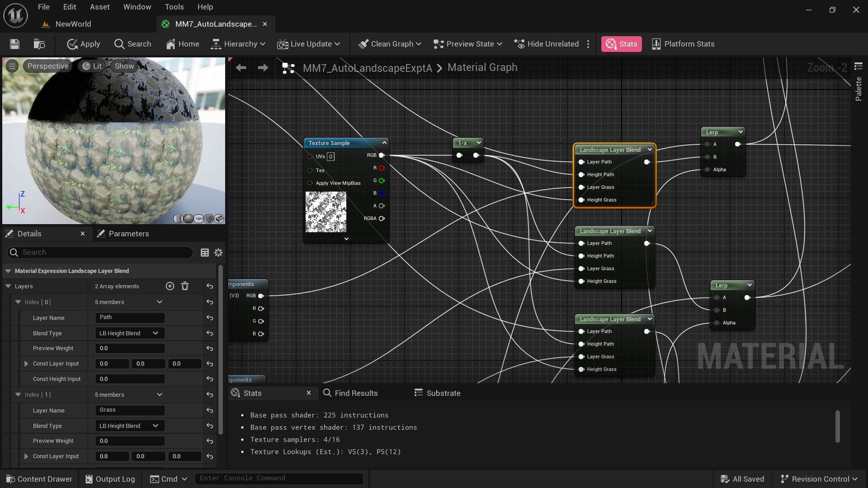Open viewport hamburger options menu
868x488 pixels.
click(12, 66)
